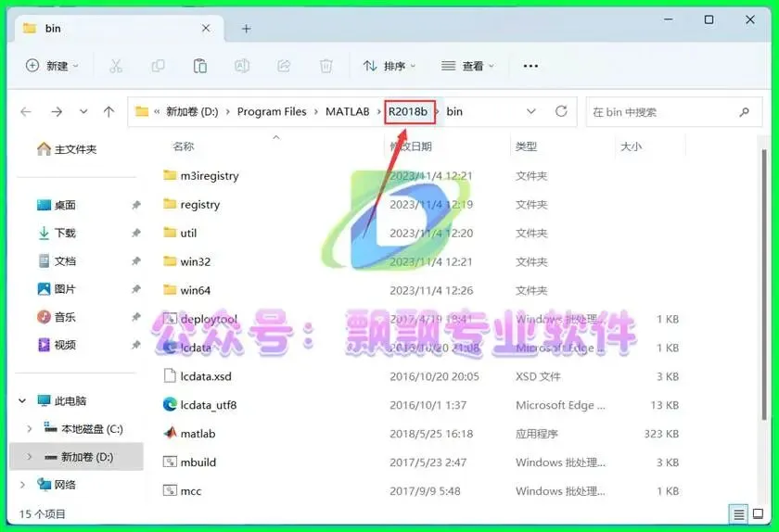779x532 pixels.
Task: Open 音乐 in navigation pane
Action: (57, 316)
